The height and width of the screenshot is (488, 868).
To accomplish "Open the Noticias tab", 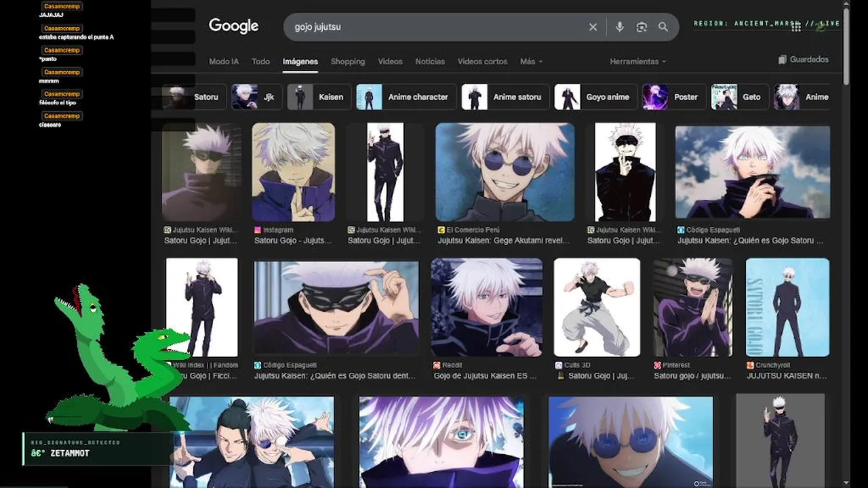I will pos(430,62).
